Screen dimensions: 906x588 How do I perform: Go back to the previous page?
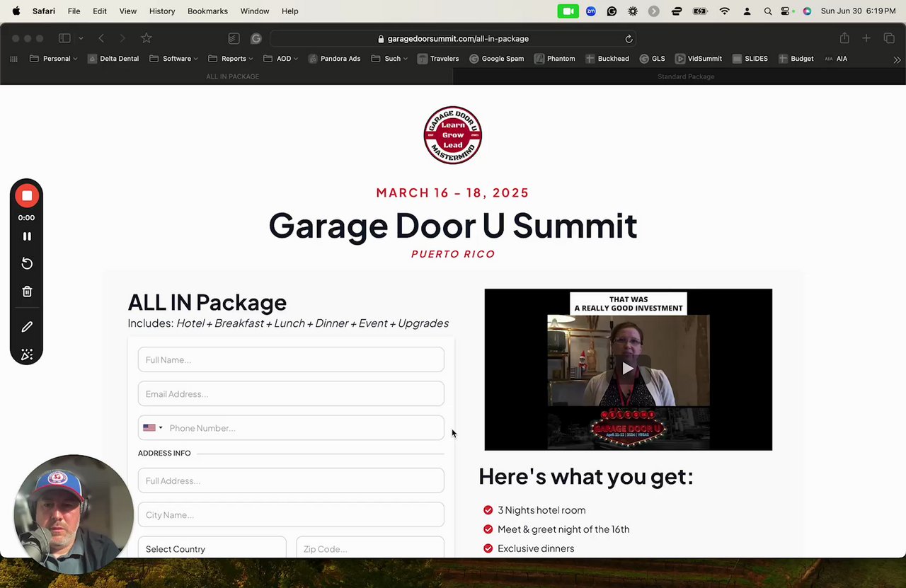coord(101,38)
